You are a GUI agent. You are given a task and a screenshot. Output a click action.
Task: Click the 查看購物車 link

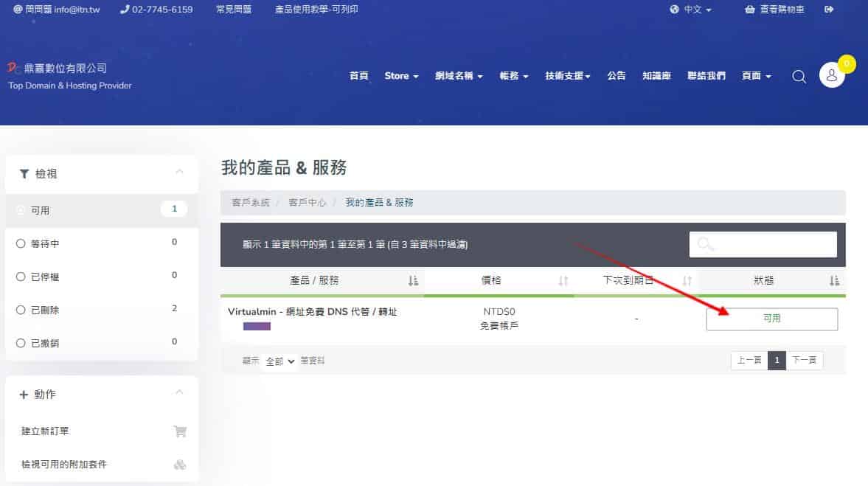[774, 10]
